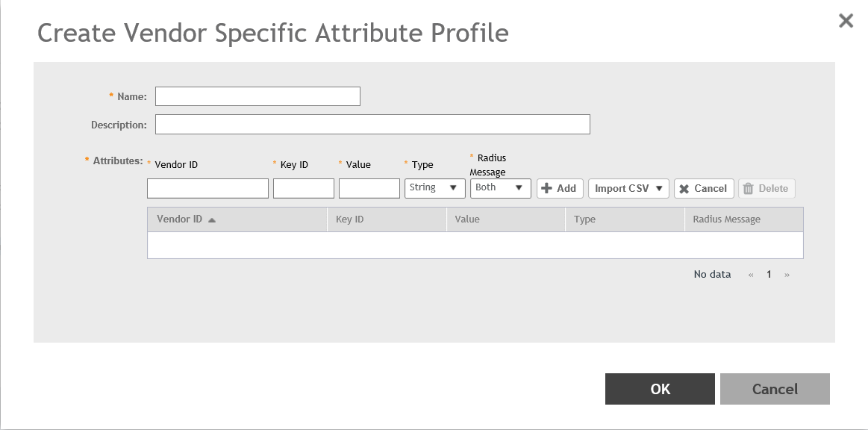Click the Value input box
The width and height of the screenshot is (868, 430).
tap(369, 188)
